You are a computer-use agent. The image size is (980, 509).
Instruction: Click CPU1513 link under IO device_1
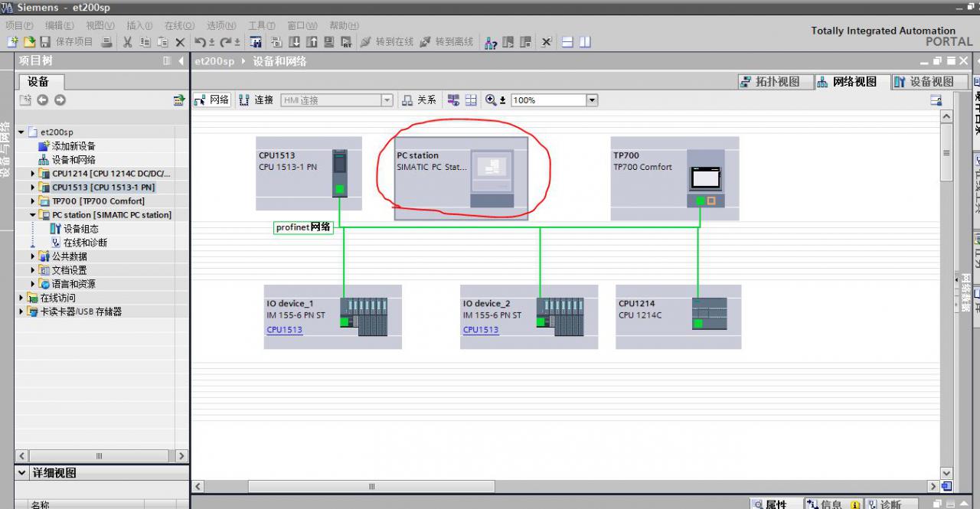coord(284,330)
